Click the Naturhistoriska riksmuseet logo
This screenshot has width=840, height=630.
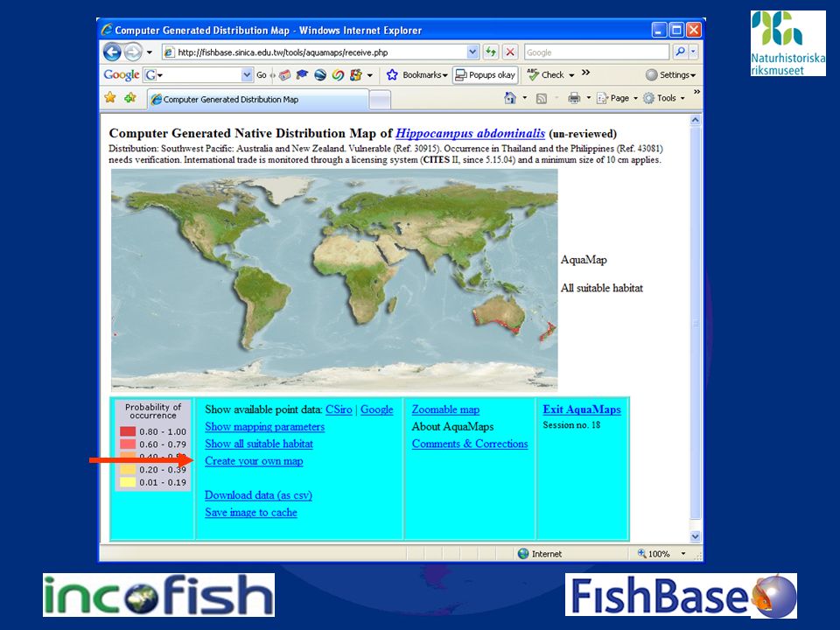[x=787, y=43]
